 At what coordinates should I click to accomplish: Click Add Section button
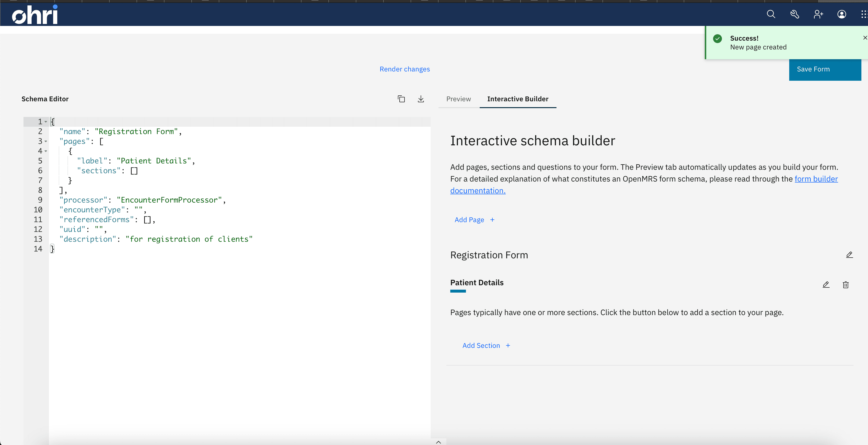coord(486,345)
